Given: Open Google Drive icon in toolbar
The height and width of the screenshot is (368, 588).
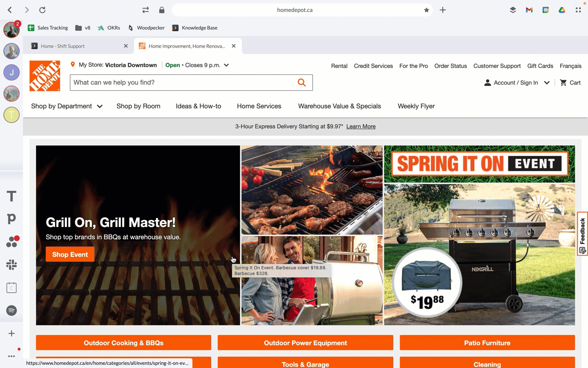Looking at the screenshot, I should [562, 10].
